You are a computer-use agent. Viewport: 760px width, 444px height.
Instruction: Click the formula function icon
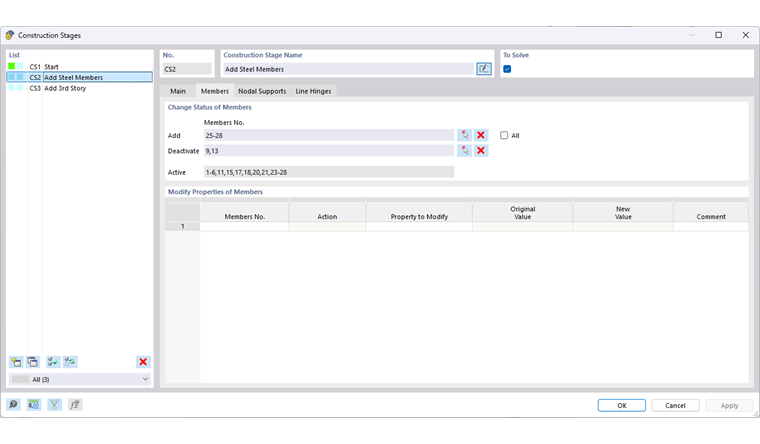click(x=75, y=404)
